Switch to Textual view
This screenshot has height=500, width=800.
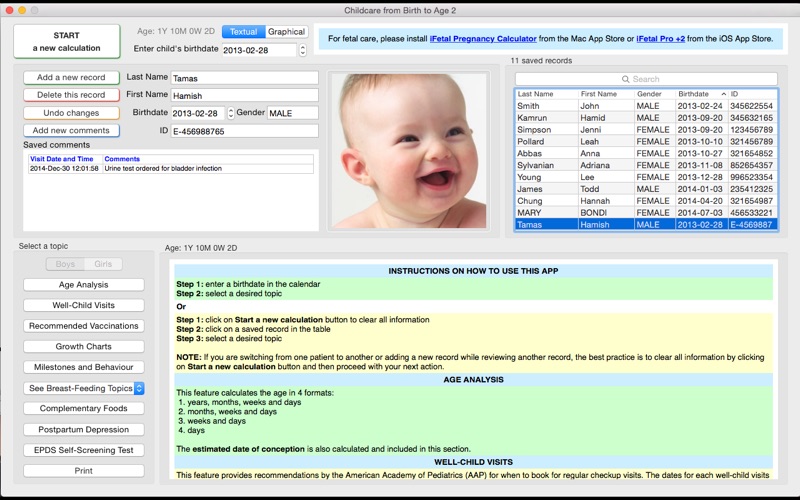(243, 32)
